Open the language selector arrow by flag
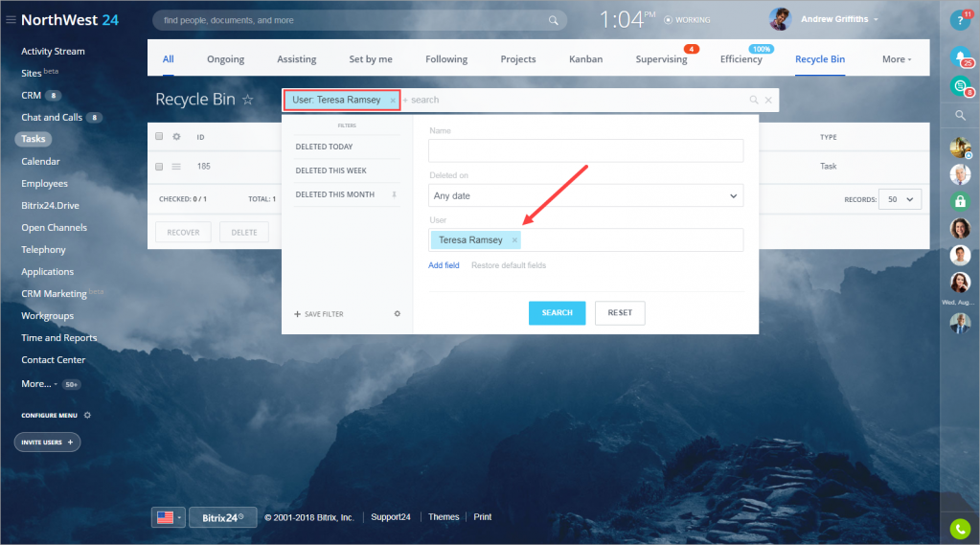The height and width of the screenshot is (545, 980). pos(179,517)
